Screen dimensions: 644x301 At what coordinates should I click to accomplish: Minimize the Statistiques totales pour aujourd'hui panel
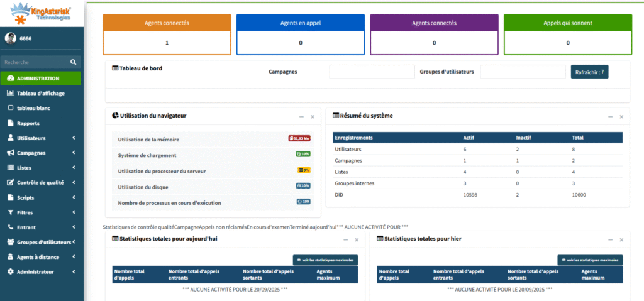point(346,239)
